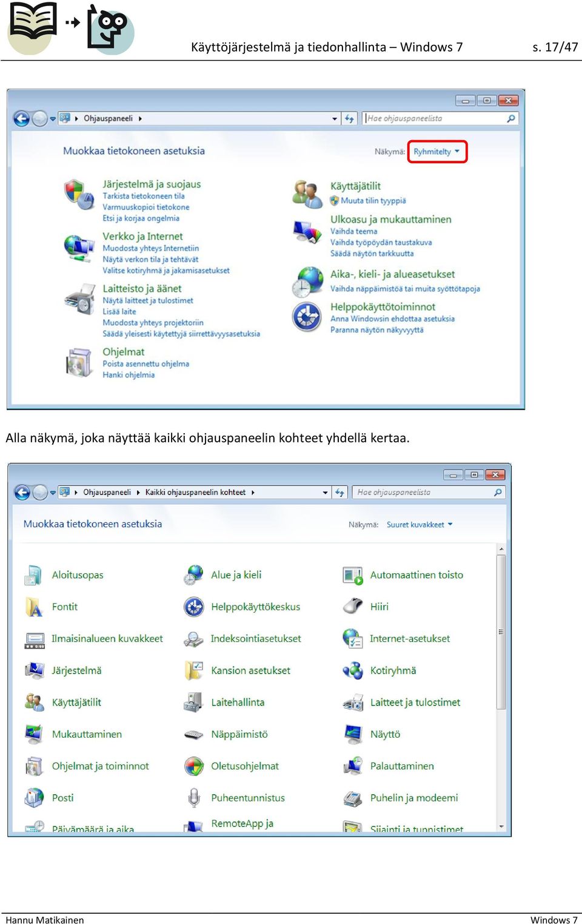Open the Laitehallinta icon
The height and width of the screenshot is (924, 582).
193,702
